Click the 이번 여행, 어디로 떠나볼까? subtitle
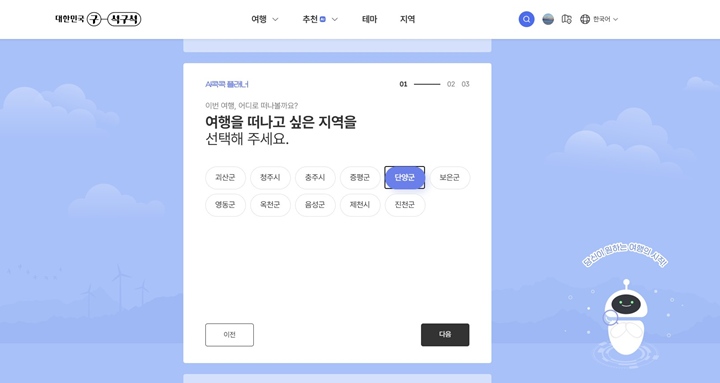 coord(252,106)
